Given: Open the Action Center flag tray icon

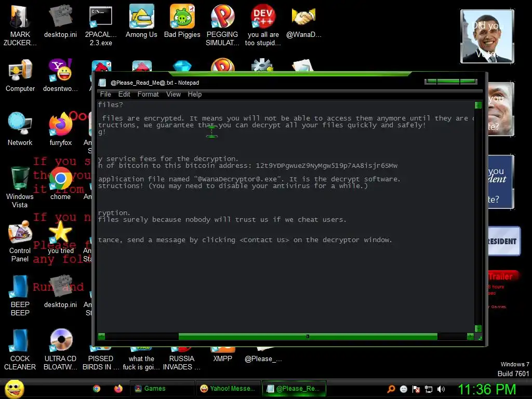Looking at the screenshot, I should point(416,389).
